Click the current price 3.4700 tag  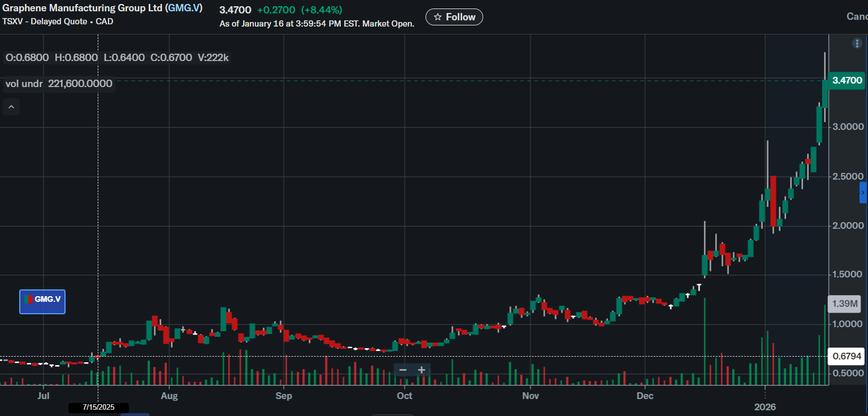point(847,80)
